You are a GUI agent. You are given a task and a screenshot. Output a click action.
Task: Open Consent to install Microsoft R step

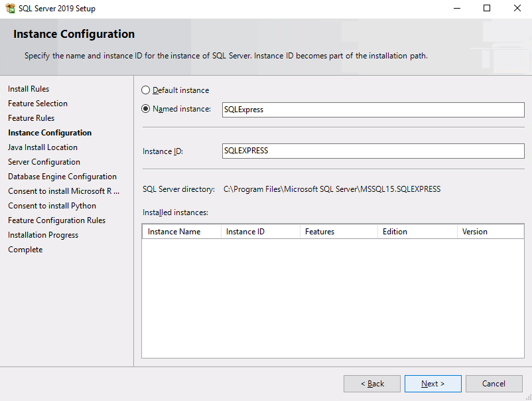[x=64, y=191]
